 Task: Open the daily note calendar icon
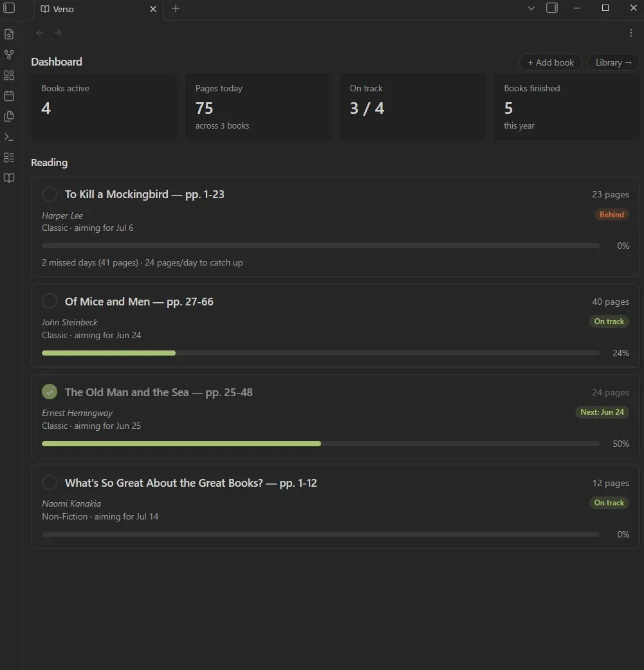point(9,96)
